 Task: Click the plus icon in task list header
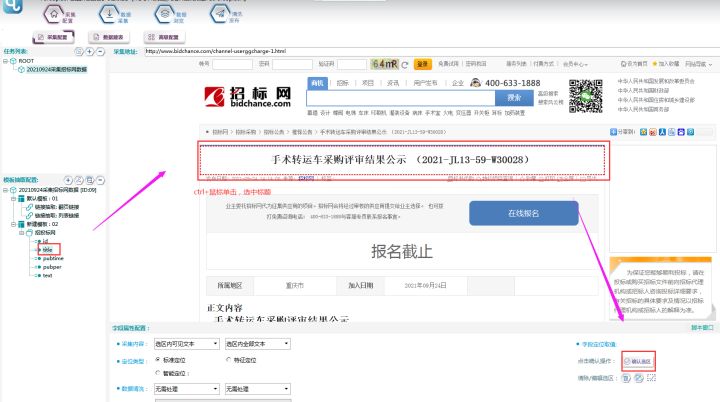[x=90, y=51]
